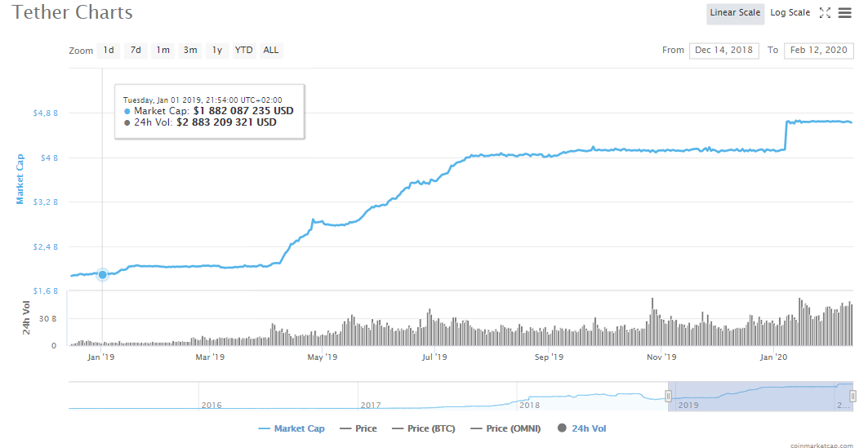Click the May '19 axis label
This screenshot has height=448, width=868.
pos(323,357)
